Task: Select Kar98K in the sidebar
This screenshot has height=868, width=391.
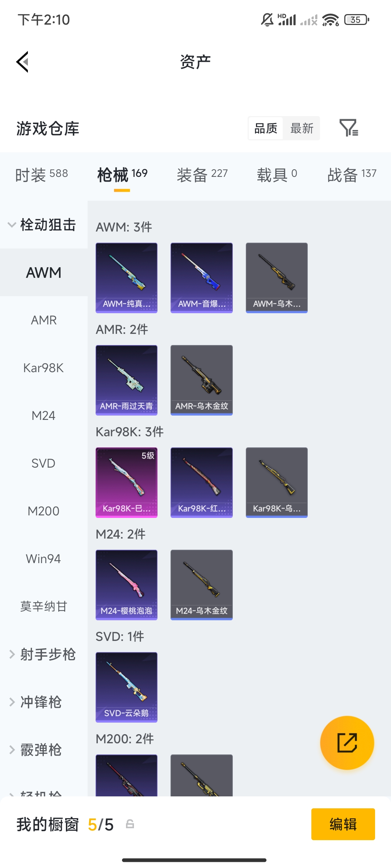Action: (x=44, y=368)
